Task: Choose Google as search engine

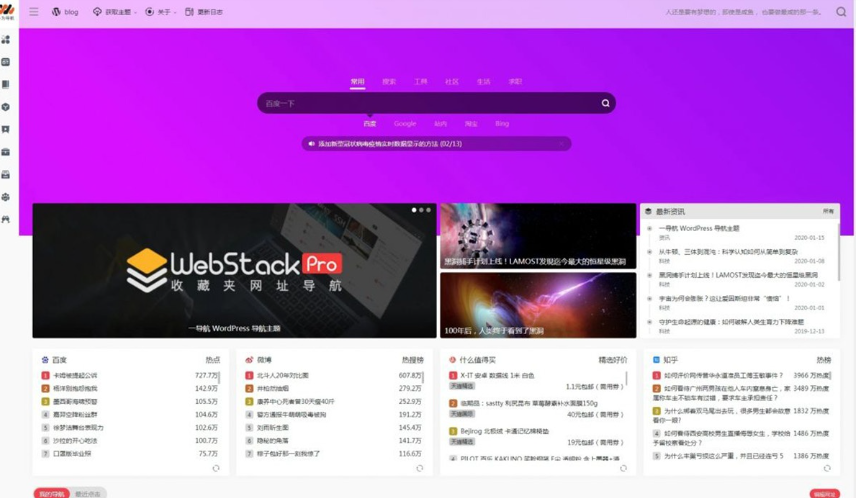Action: tap(405, 124)
